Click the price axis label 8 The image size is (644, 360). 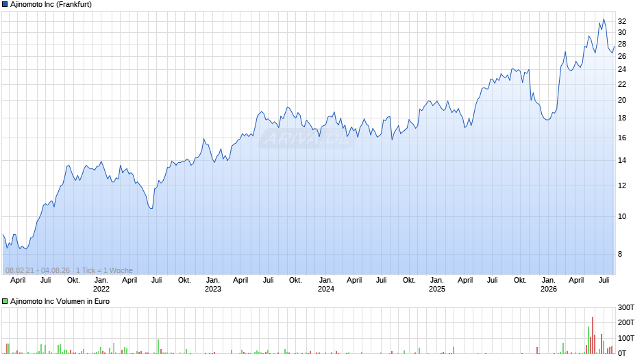click(x=620, y=254)
